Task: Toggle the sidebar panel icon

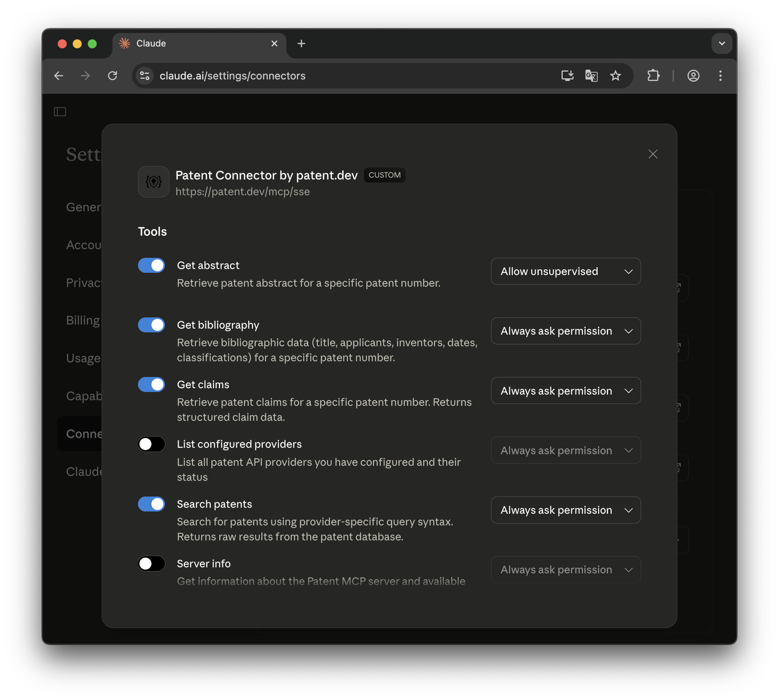Action: 60,112
